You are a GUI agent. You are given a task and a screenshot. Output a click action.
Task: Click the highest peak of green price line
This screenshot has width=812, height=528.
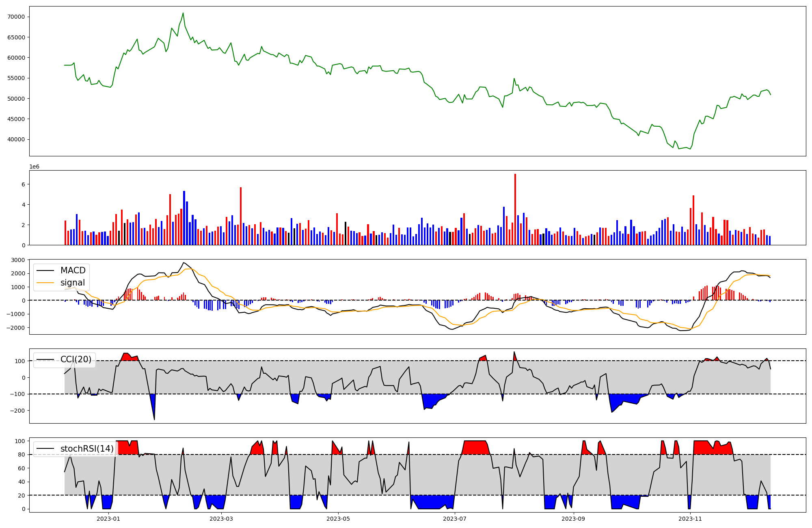183,13
